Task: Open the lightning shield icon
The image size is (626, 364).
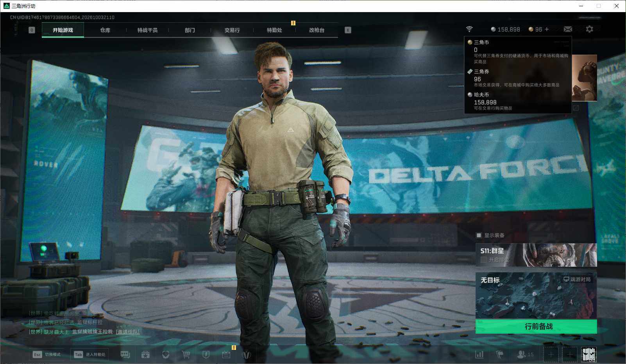Action: 206,355
